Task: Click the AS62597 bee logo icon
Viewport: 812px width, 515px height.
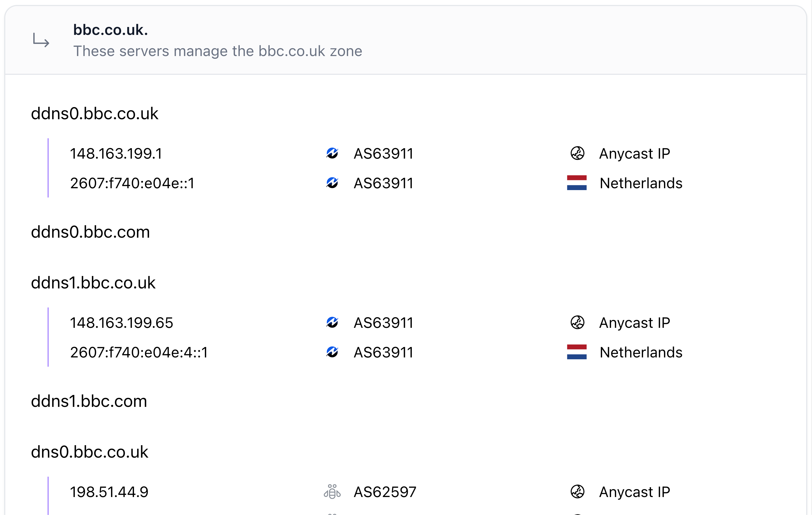Action: 332,492
